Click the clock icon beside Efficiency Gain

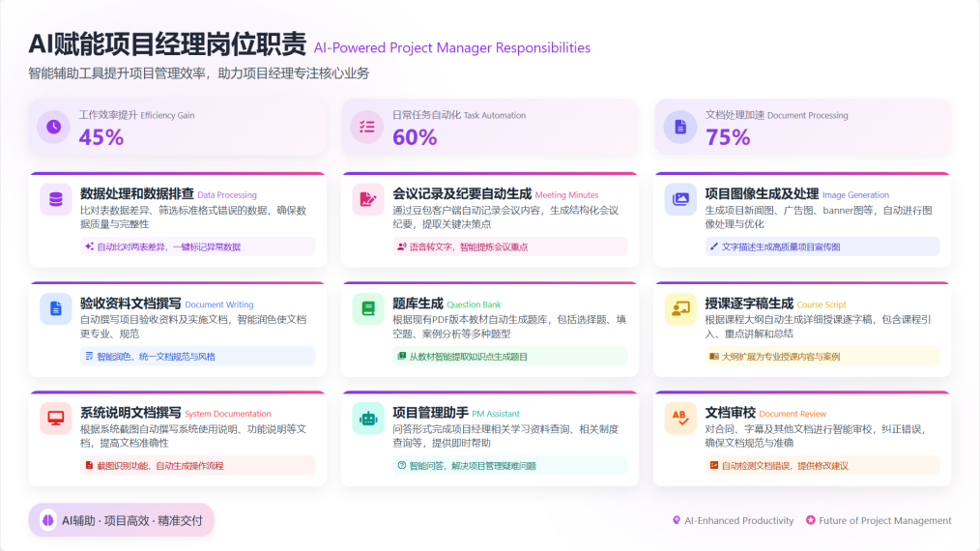click(x=54, y=127)
